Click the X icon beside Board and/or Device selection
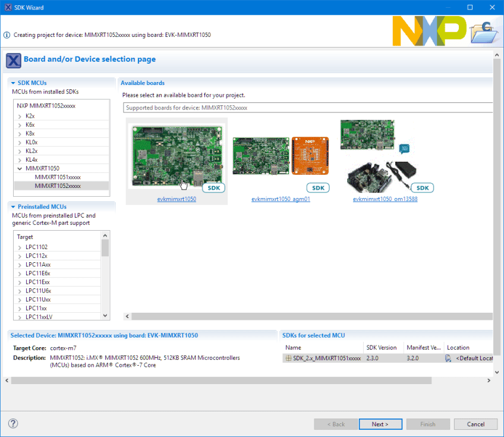This screenshot has height=437, width=504. pos(13,61)
